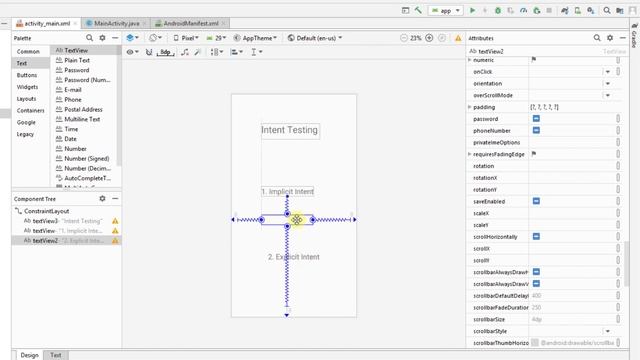This screenshot has width=640, height=360.
Task: Toggle autoconnect magnet icon
Action: point(149,52)
